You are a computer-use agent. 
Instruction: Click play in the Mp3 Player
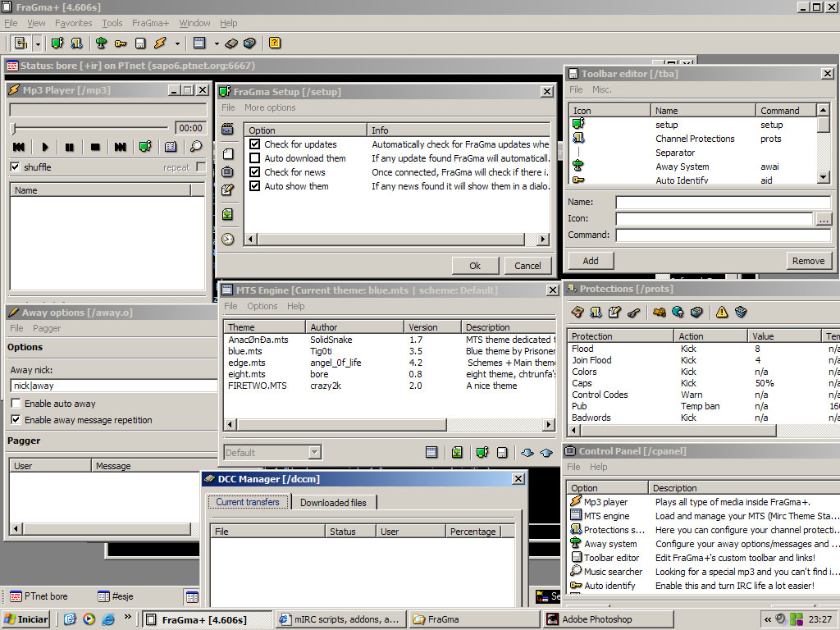click(x=45, y=147)
